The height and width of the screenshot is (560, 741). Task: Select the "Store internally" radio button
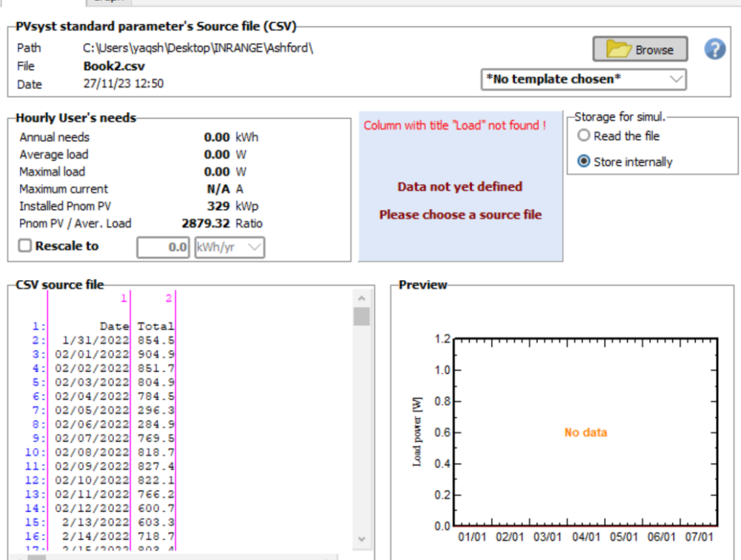584,161
